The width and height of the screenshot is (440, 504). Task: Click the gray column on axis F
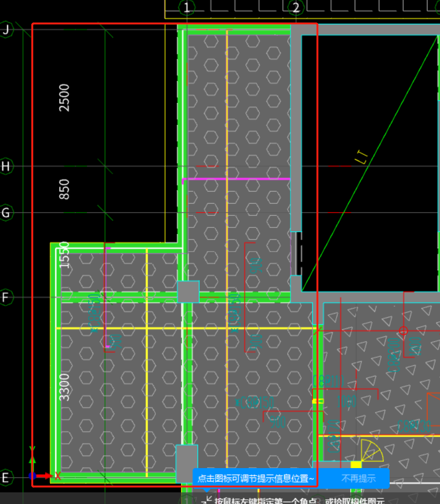pos(188,292)
